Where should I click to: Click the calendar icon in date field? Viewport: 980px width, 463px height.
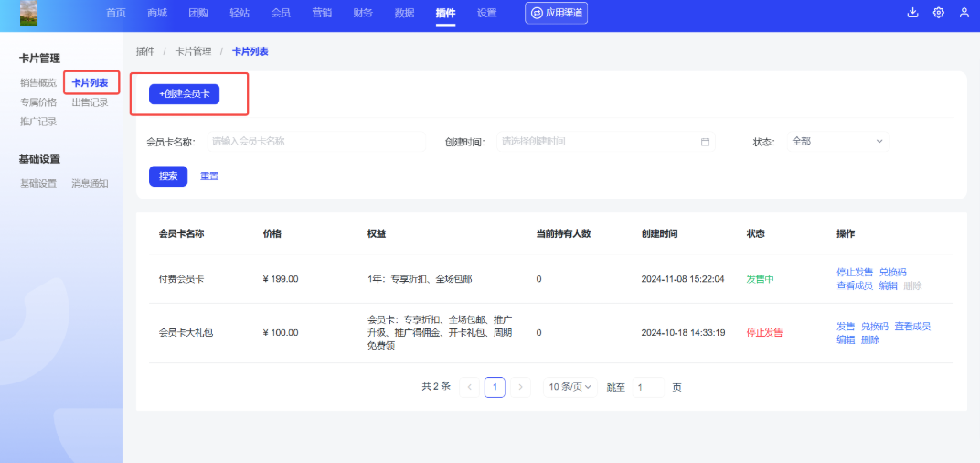point(705,142)
